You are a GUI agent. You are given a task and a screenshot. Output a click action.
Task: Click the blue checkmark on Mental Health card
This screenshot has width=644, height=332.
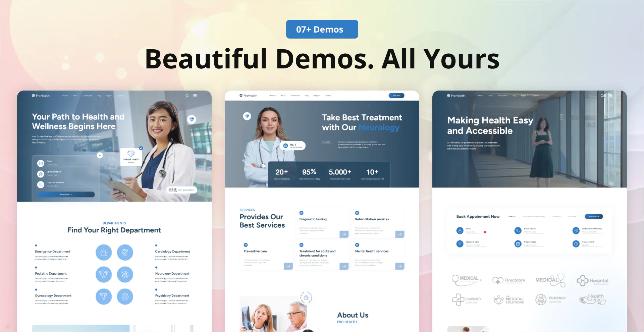pos(141,148)
